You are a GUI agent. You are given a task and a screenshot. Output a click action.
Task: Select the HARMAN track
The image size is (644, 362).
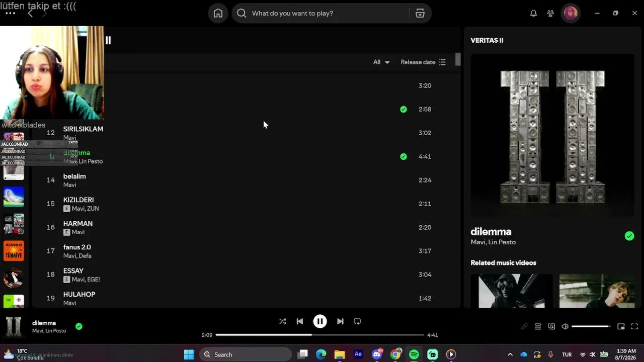78,224
